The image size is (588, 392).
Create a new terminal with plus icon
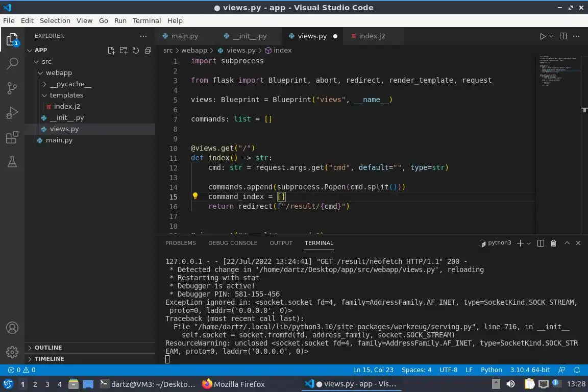[x=520, y=243]
